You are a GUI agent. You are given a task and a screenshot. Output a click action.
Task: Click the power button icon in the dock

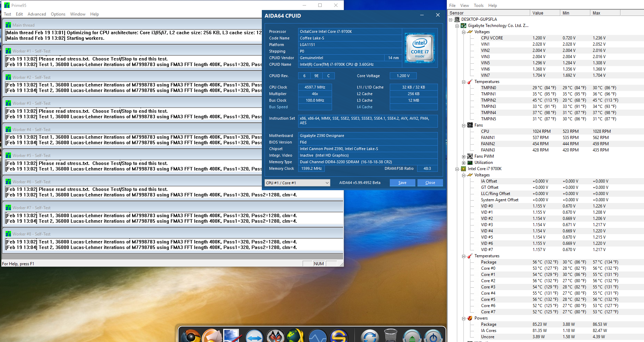tap(433, 336)
